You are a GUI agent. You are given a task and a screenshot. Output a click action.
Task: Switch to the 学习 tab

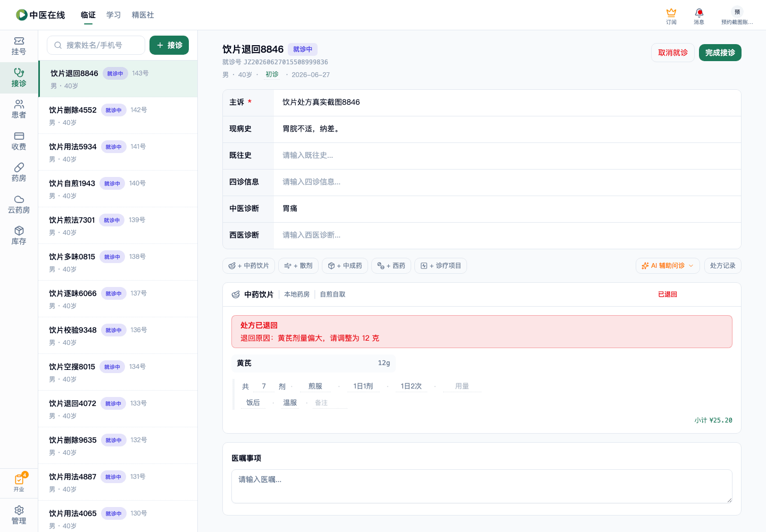(114, 15)
